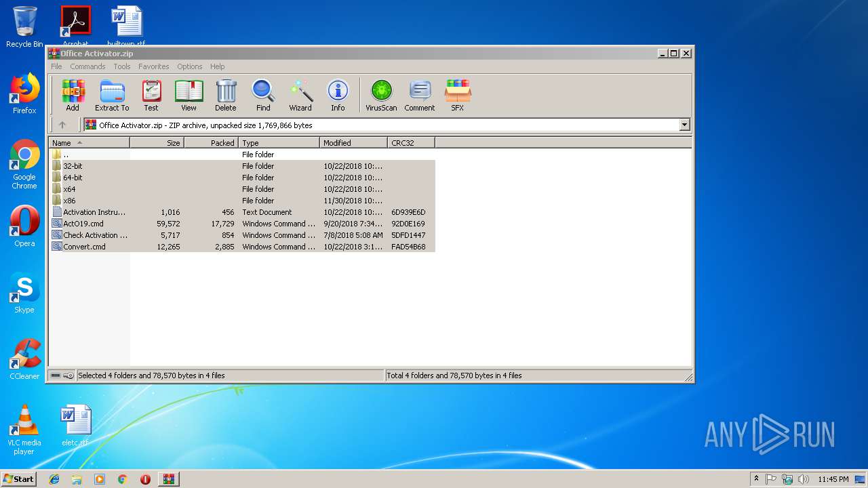Viewport: 868px width, 488px height.
Task: Open the Skype desktop shortcut
Action: click(x=24, y=293)
